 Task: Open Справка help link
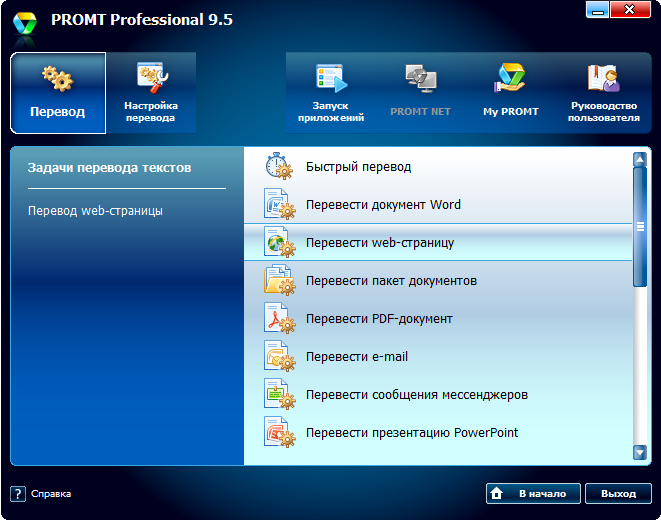(x=51, y=494)
